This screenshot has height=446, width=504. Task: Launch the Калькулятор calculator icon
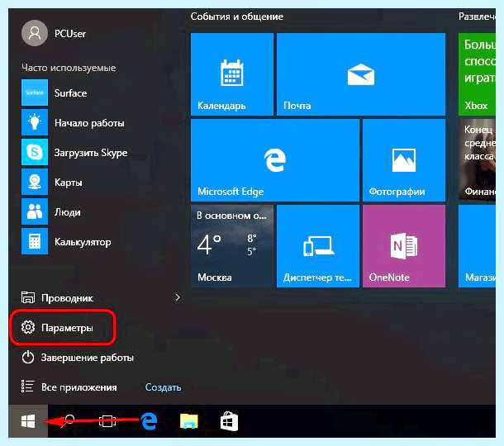tap(35, 241)
